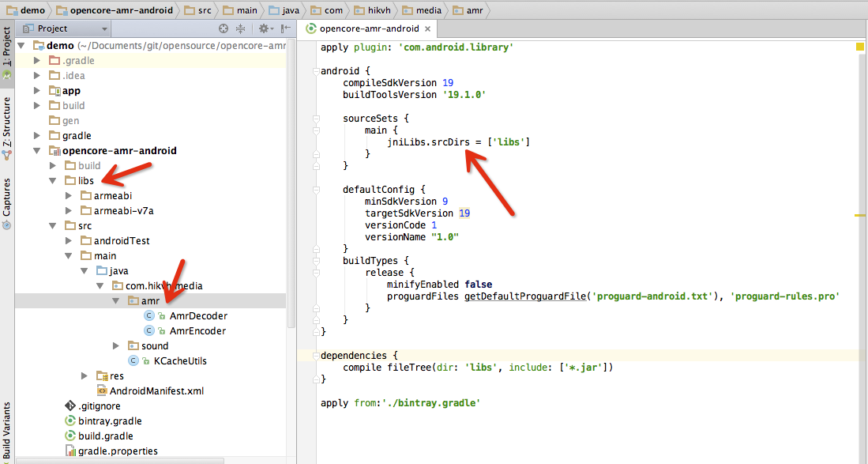Click the Project panel vertical scrollbar
Viewport: 868px width, 464px height.
[x=291, y=184]
